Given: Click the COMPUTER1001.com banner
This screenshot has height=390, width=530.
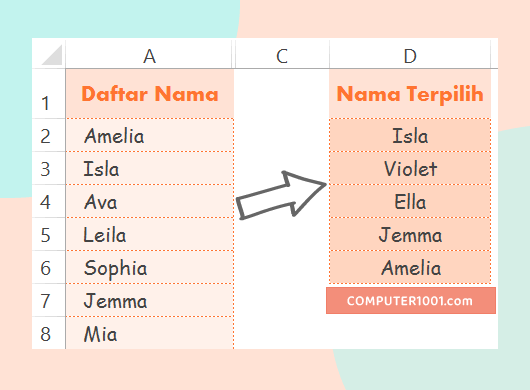Looking at the screenshot, I should coord(411,300).
